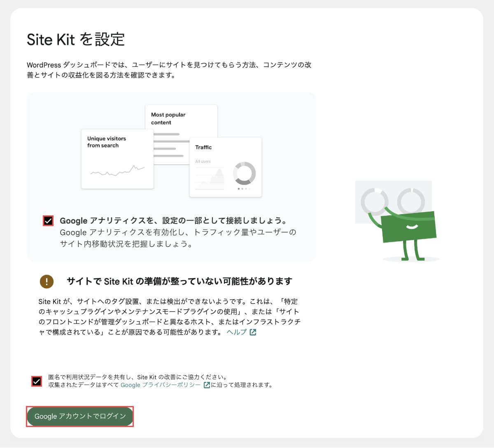Click the pagination dots under the donut chart
Image resolution: width=494 pixels, height=448 pixels.
click(x=244, y=189)
